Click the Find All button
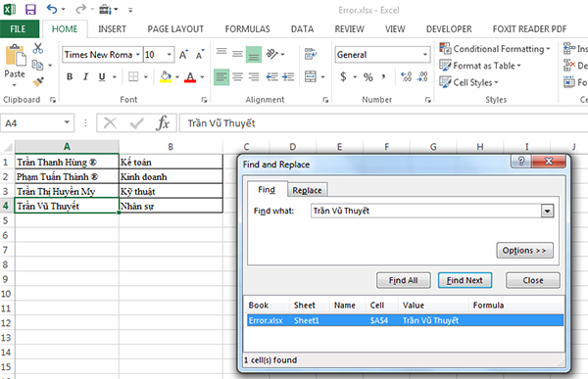The width and height of the screenshot is (588, 379). click(403, 280)
